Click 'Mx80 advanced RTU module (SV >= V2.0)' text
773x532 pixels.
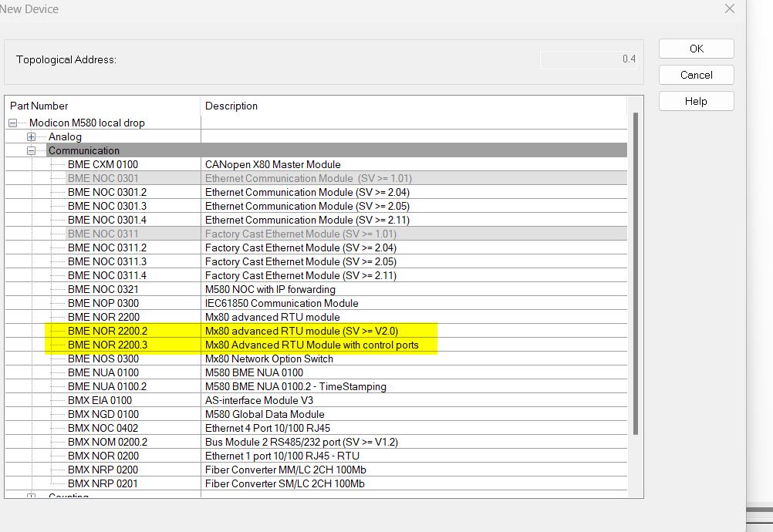(x=301, y=331)
